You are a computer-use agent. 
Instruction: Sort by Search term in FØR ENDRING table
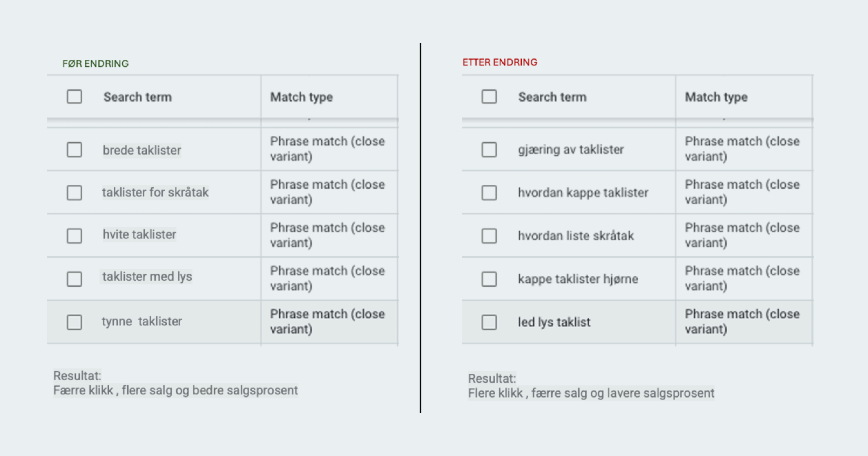(x=138, y=97)
